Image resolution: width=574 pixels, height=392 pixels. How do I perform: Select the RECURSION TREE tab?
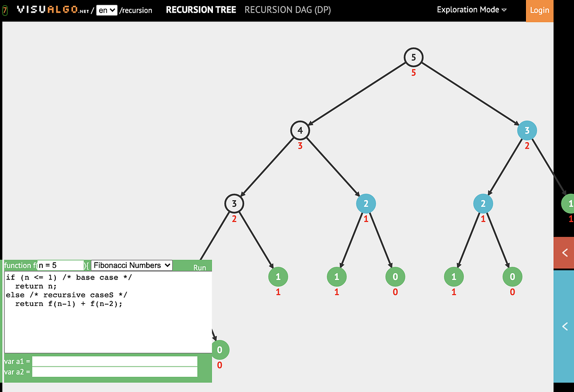(201, 9)
